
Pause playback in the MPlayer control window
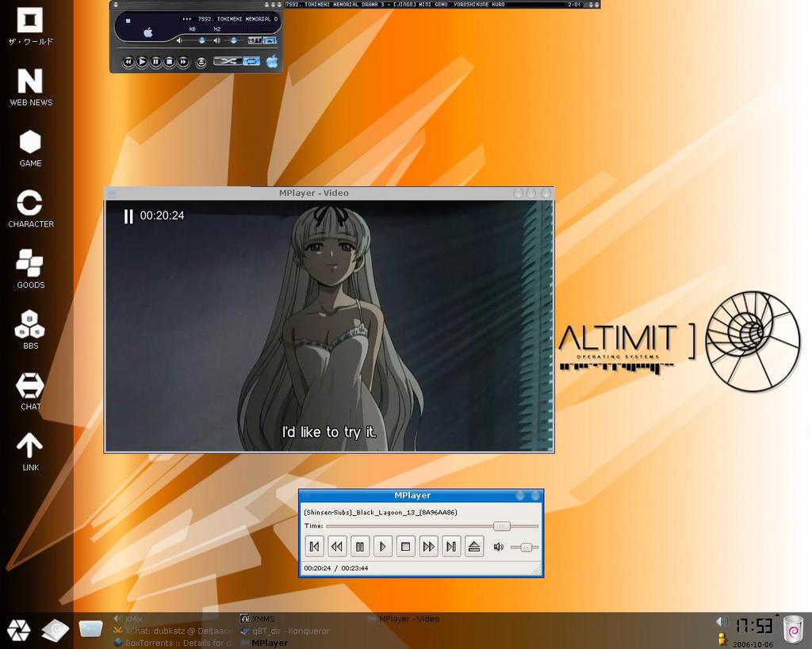[x=360, y=546]
